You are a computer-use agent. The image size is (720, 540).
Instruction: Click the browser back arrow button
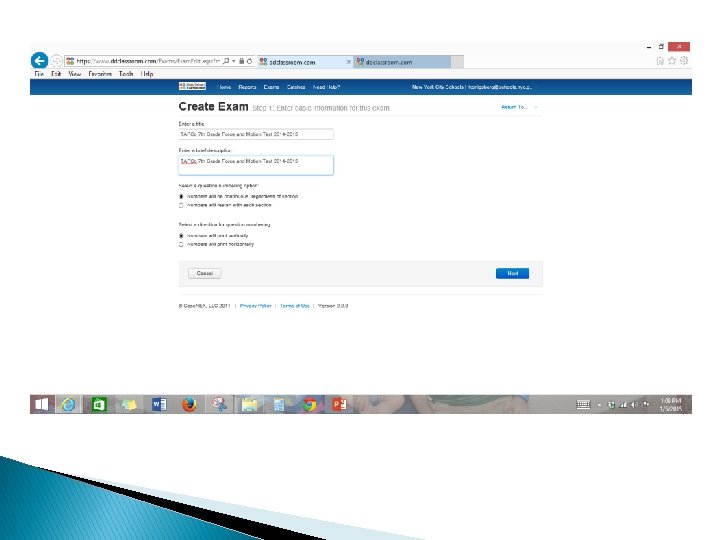39,61
